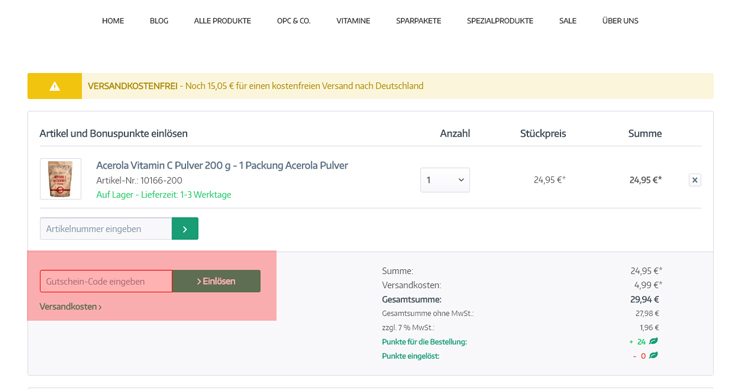Image resolution: width=740 pixels, height=389 pixels.
Task: Navigate to the SALE section
Action: coord(568,21)
